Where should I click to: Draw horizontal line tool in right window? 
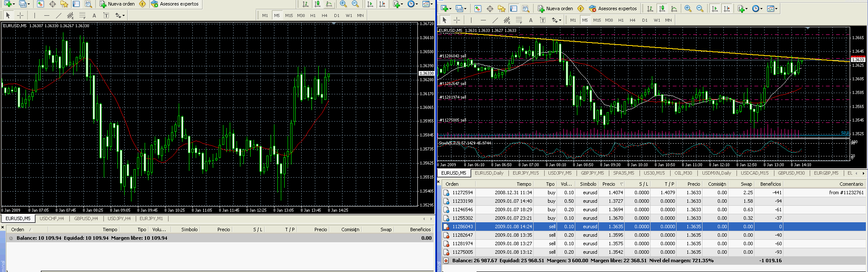coord(483,20)
